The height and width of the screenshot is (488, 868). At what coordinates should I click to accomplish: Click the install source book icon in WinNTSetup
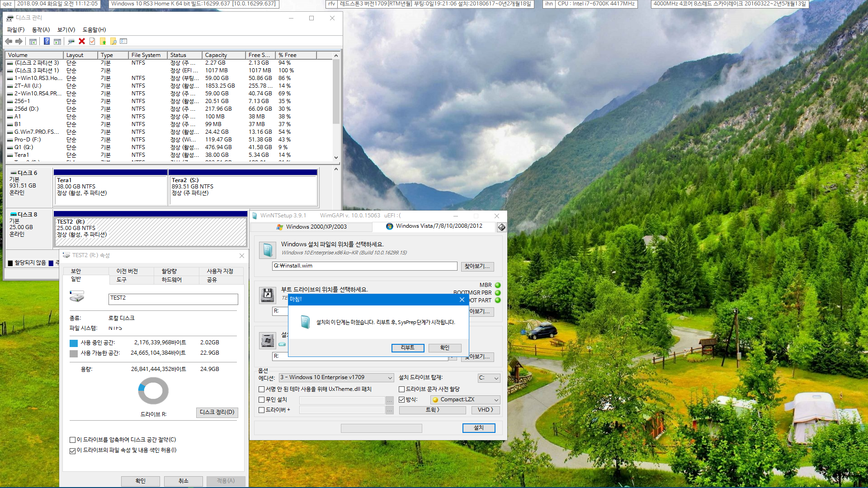coord(268,250)
